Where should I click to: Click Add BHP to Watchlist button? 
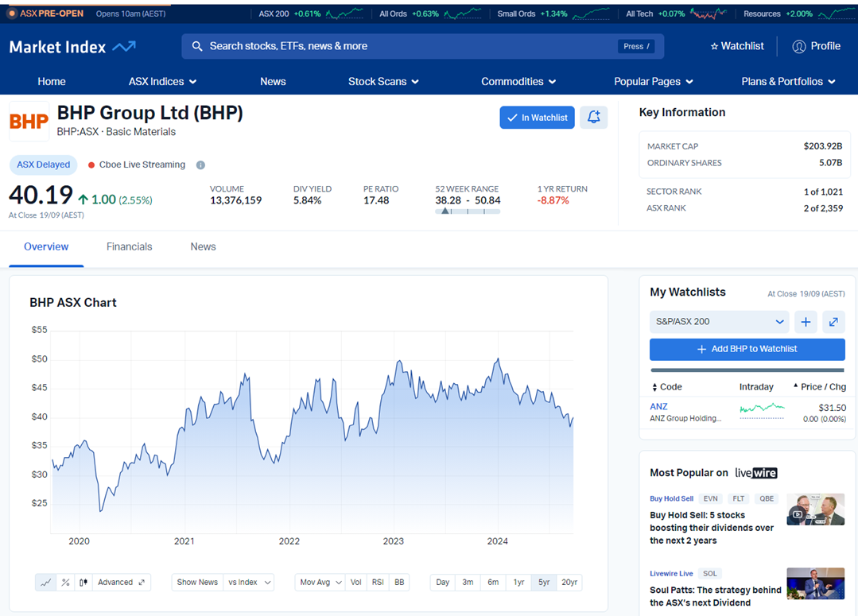click(747, 349)
